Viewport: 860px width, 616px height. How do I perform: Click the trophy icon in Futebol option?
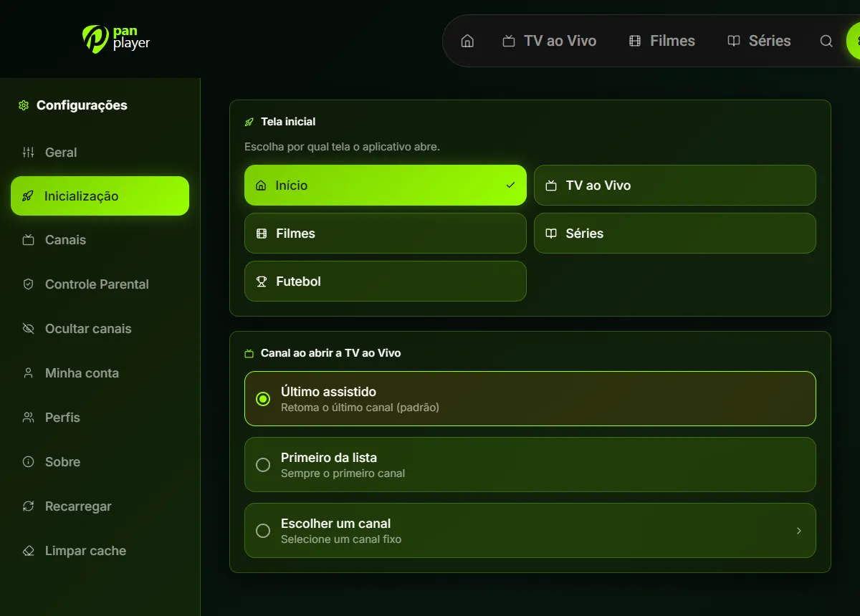click(x=262, y=281)
